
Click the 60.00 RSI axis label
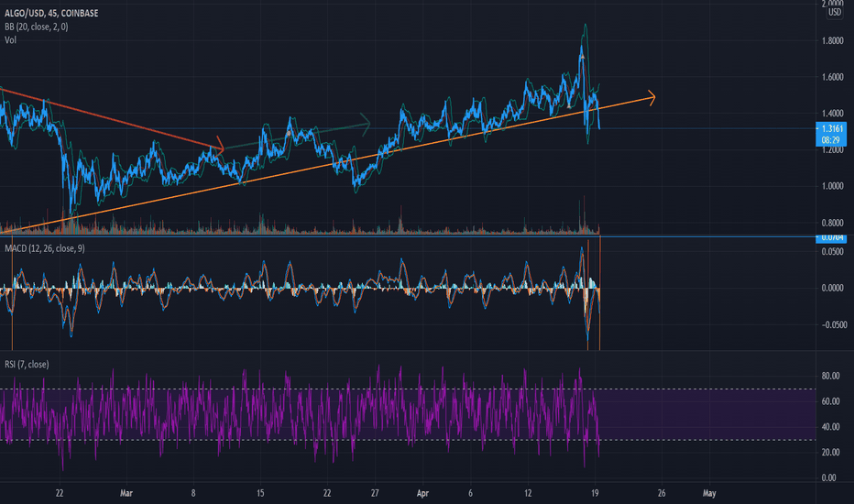830,401
